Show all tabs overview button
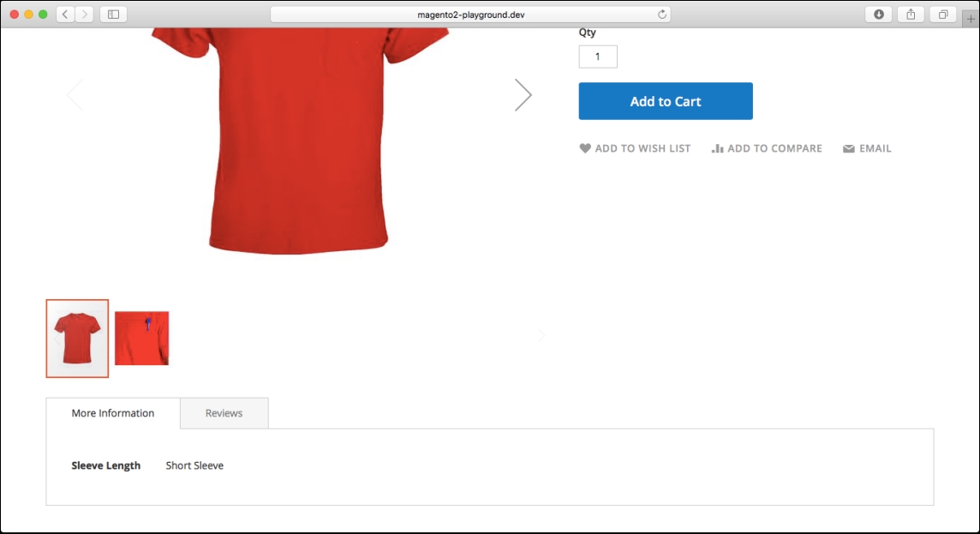This screenshot has height=534, width=980. (x=942, y=15)
